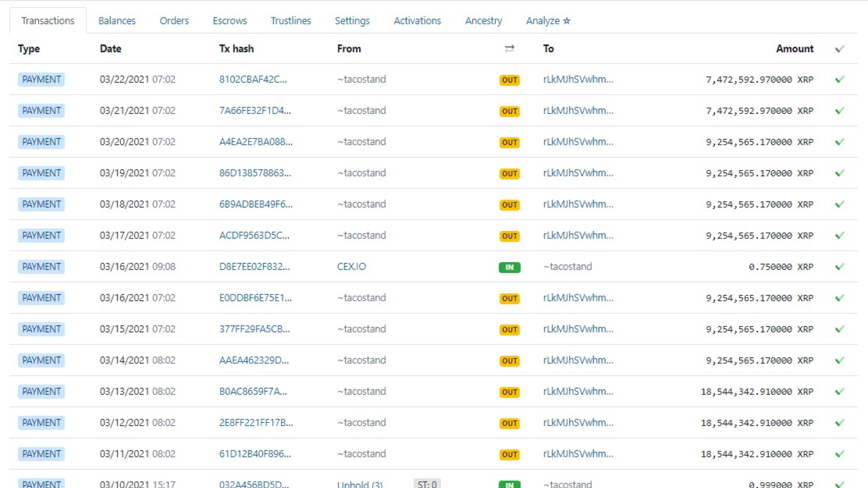Click the IN badge in CEX.IO row
This screenshot has height=488, width=868.
[x=509, y=267]
